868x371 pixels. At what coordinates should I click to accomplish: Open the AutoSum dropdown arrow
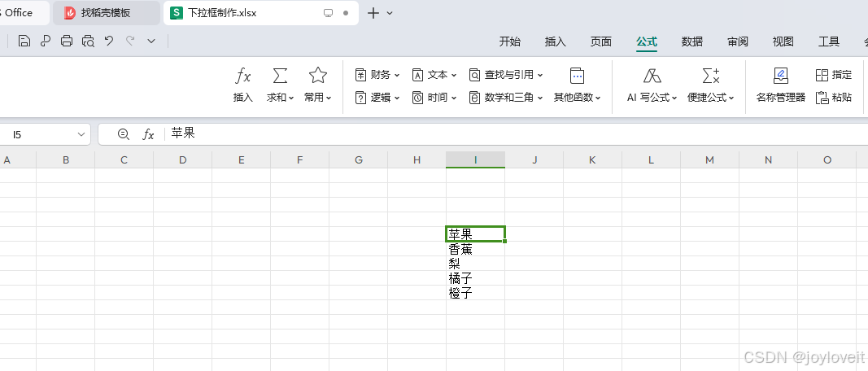pyautogui.click(x=291, y=98)
